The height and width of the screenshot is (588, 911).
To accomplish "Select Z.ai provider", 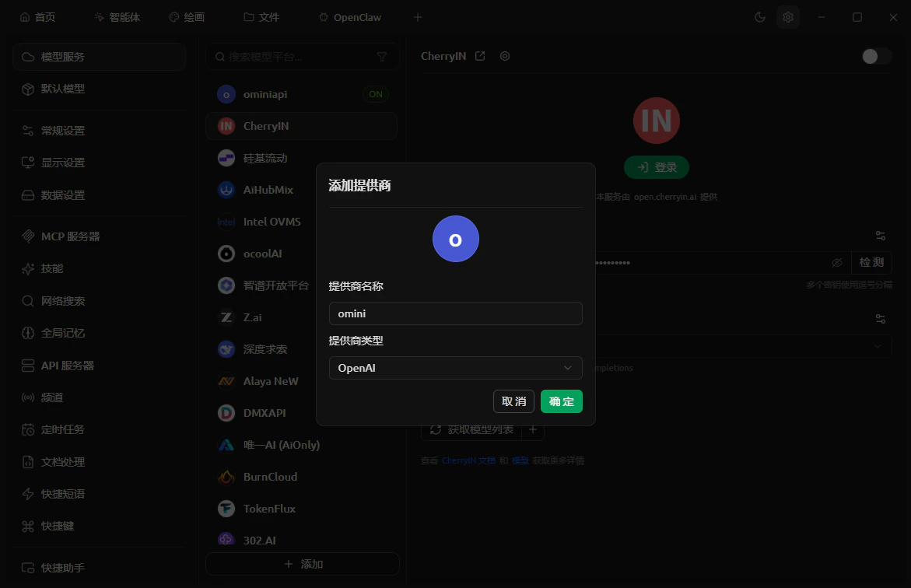I will 302,317.
